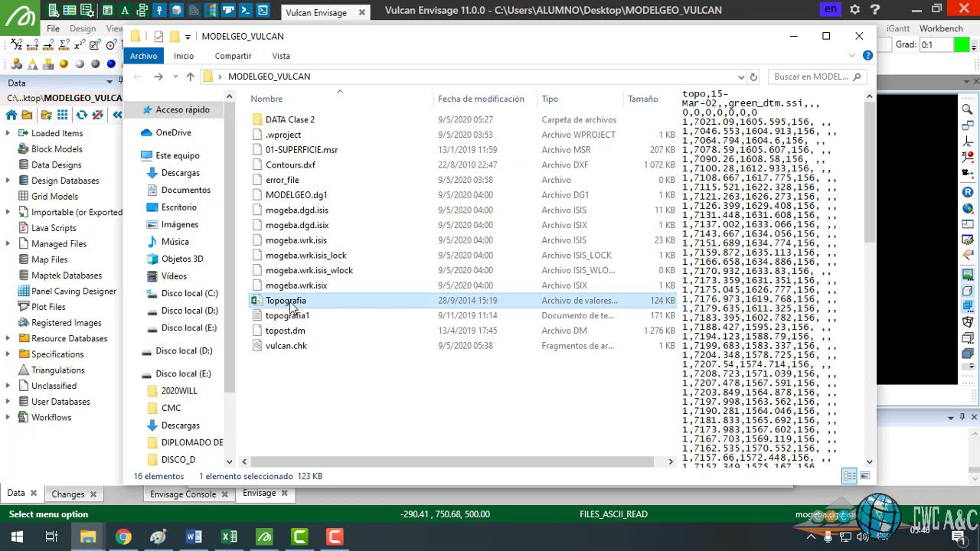This screenshot has width=980, height=551.
Task: Open Vulcan help question mark icon
Action: pyautogui.click(x=876, y=10)
